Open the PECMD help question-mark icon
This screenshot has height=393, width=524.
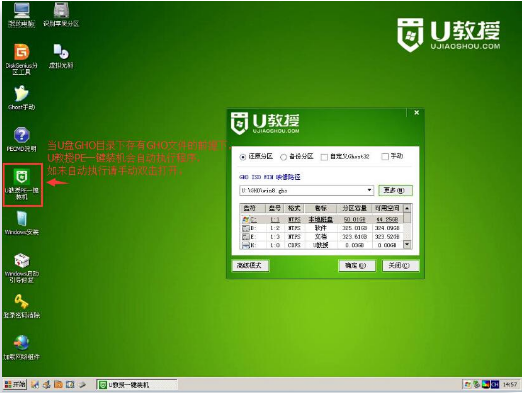point(22,135)
